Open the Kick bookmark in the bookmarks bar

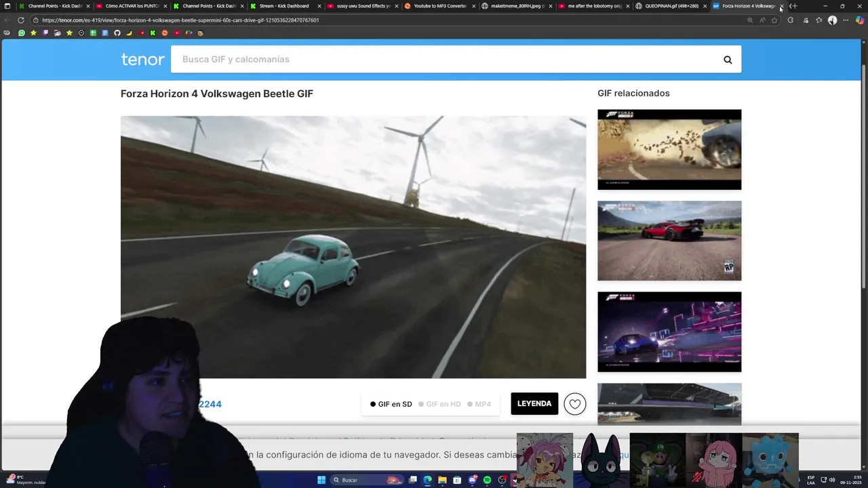tap(153, 33)
